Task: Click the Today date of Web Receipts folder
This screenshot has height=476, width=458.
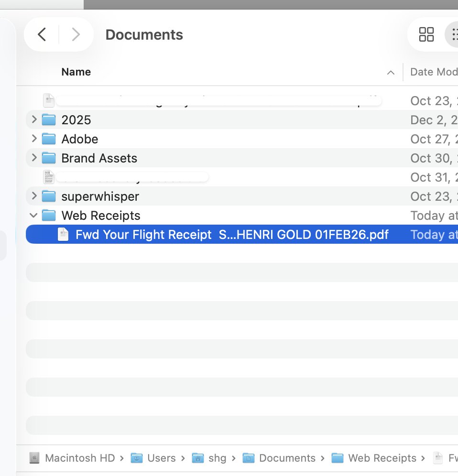Action: (x=434, y=216)
